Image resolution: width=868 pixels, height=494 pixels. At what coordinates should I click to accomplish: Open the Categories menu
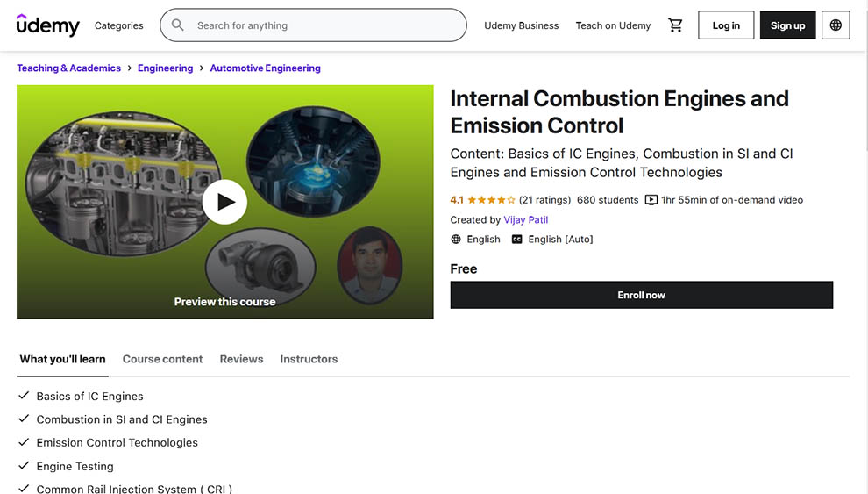[x=118, y=25]
